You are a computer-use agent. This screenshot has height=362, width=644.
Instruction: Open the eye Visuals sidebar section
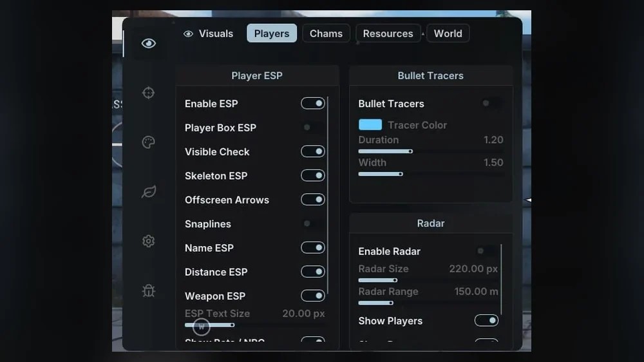pos(148,43)
